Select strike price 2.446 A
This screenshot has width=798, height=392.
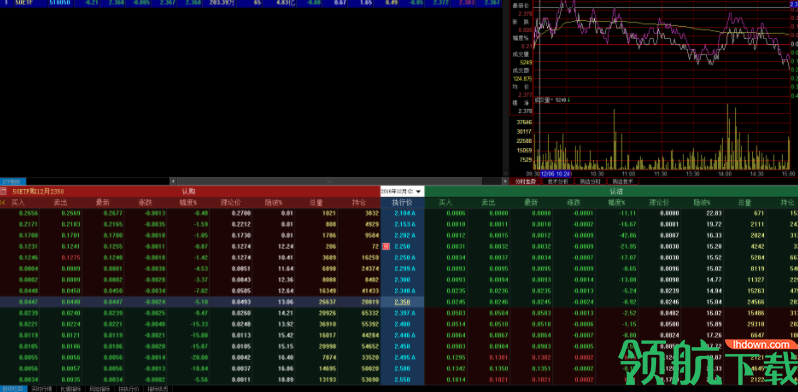[405, 335]
